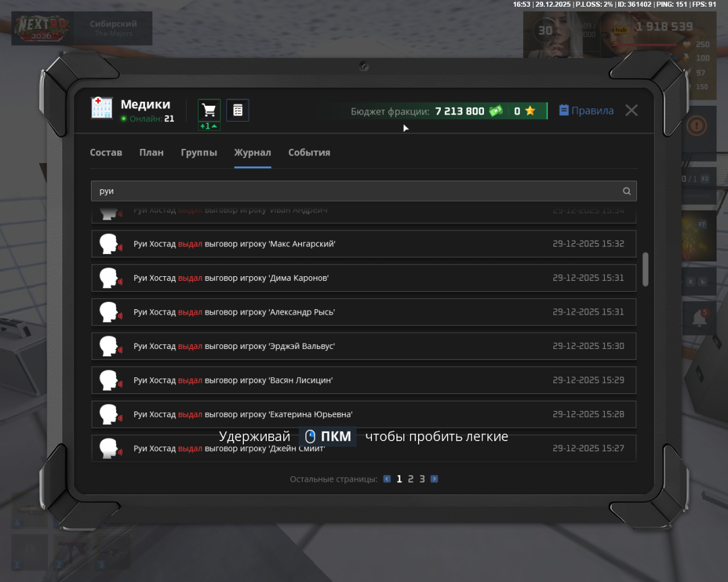Open the faction shop cart icon
Viewport: 728px width, 582px height.
coord(209,110)
